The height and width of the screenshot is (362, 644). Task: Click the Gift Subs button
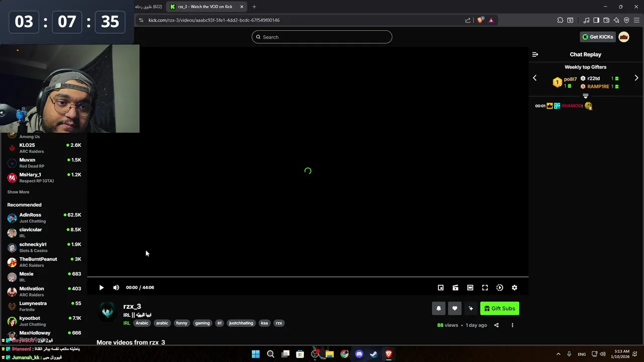(x=500, y=309)
